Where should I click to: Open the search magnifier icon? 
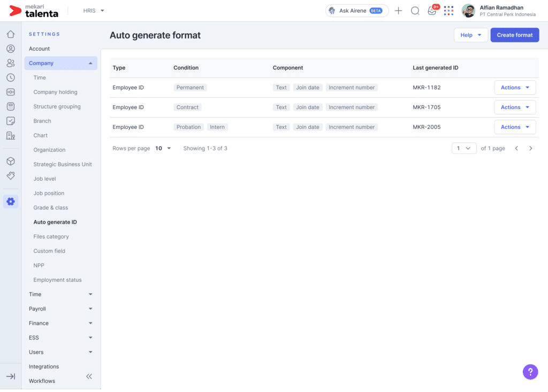[415, 11]
